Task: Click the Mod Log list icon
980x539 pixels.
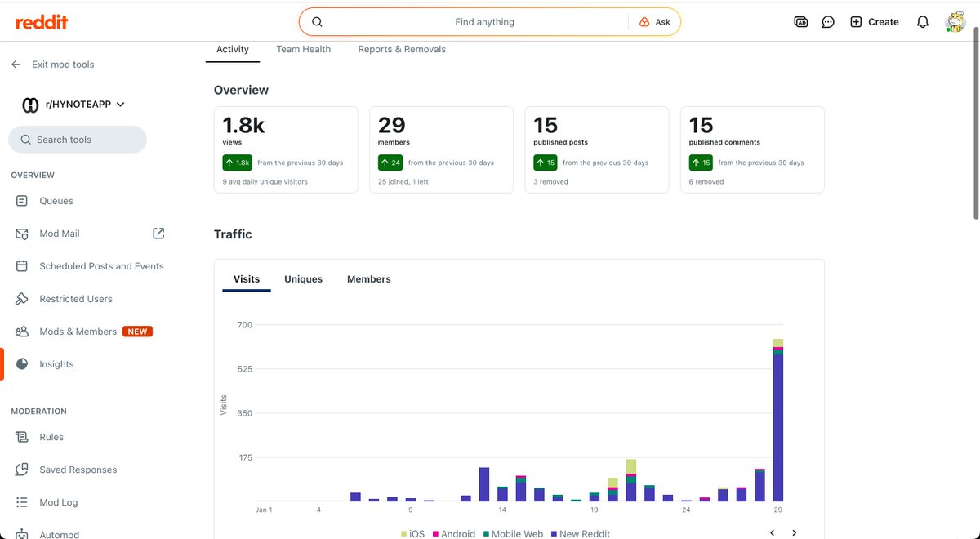Action: click(x=22, y=502)
